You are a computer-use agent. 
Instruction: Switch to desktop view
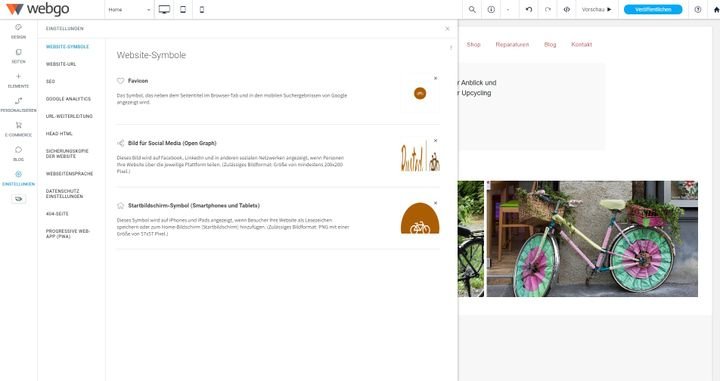164,10
